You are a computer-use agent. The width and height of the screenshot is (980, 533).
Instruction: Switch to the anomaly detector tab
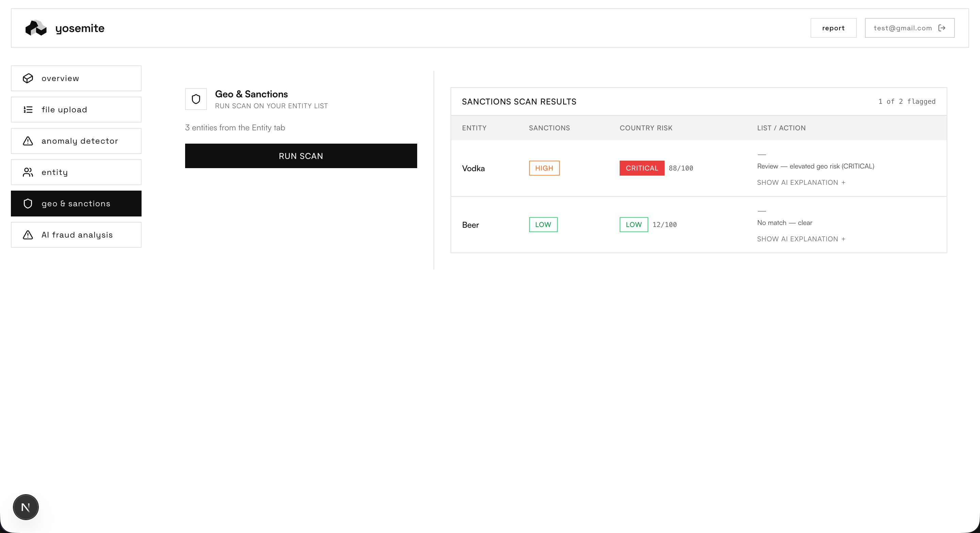pos(76,141)
